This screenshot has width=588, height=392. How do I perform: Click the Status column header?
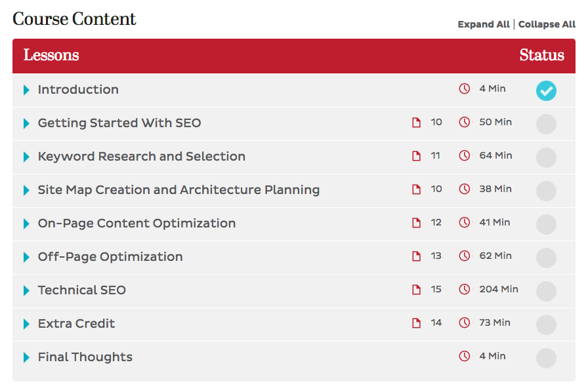click(x=542, y=56)
